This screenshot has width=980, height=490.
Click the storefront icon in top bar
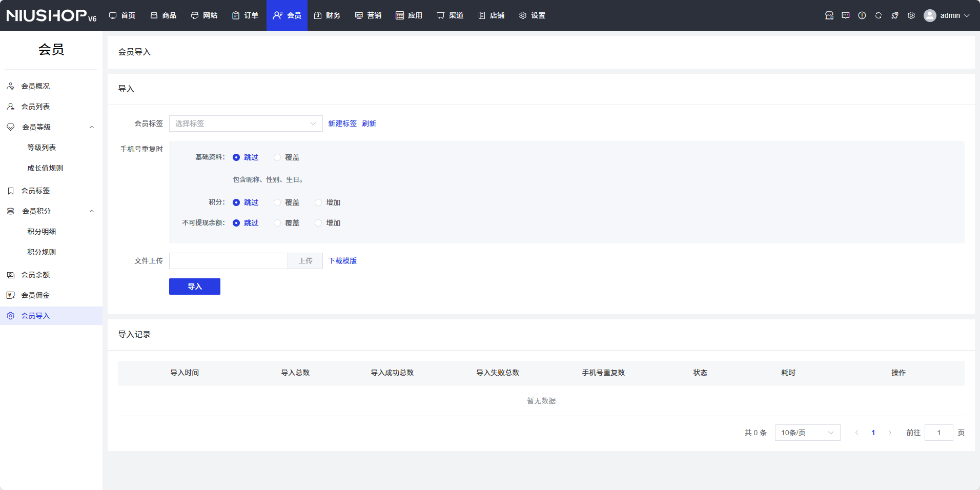point(829,15)
